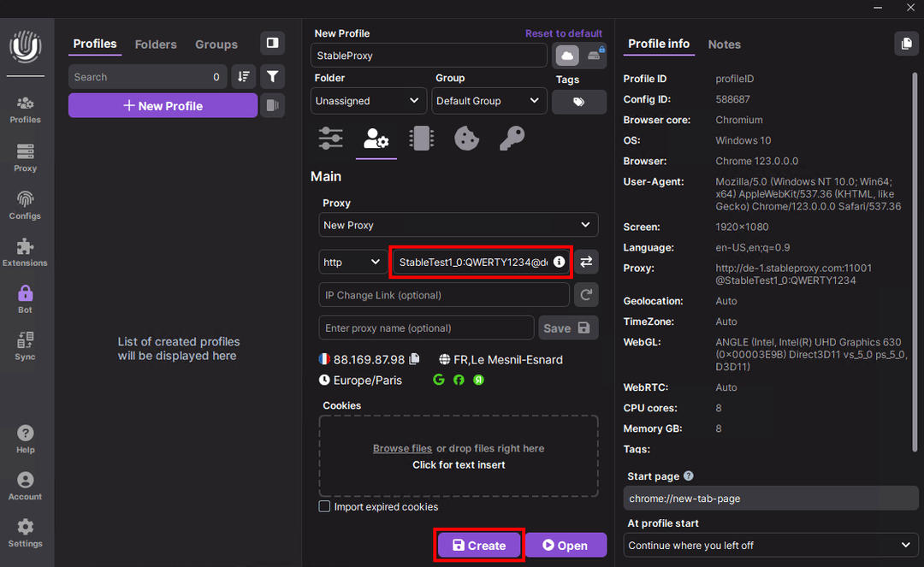The image size is (924, 567).
Task: Enable Import expired cookies checkbox
Action: (324, 506)
